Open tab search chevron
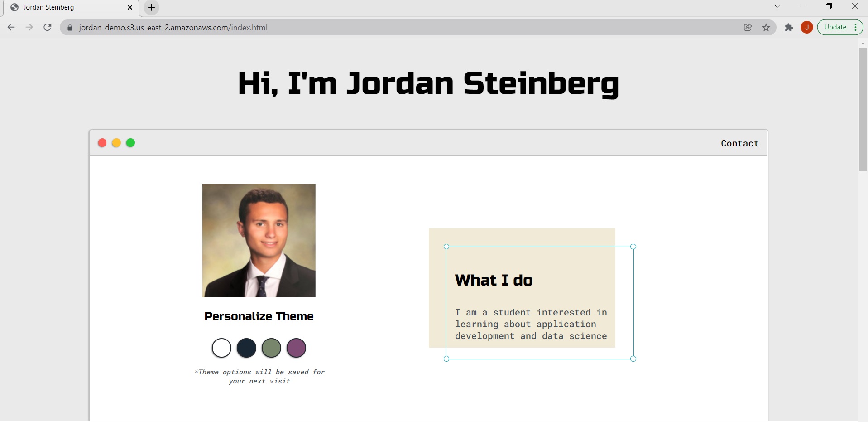Viewport: 868px width, 422px height. point(777,6)
